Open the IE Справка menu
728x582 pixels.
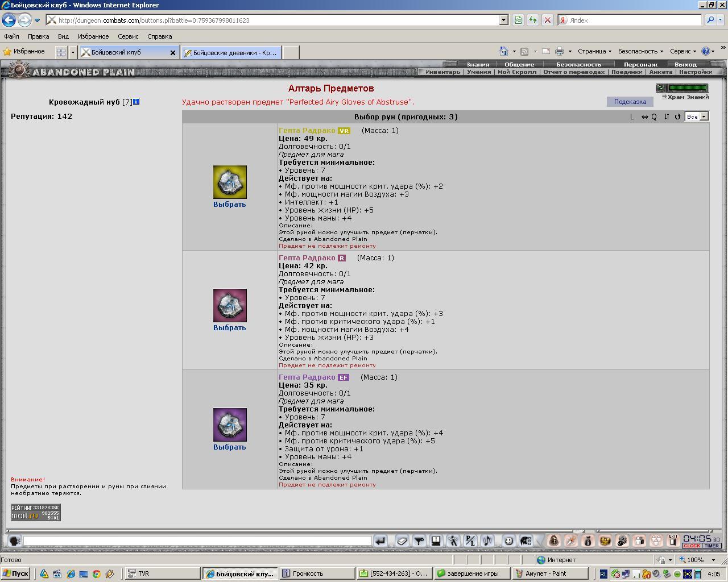coord(159,36)
